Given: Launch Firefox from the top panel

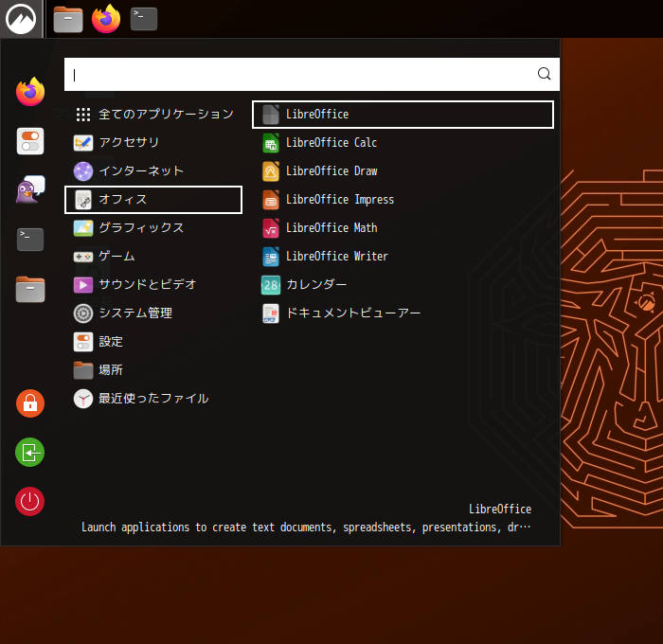Looking at the screenshot, I should (106, 19).
